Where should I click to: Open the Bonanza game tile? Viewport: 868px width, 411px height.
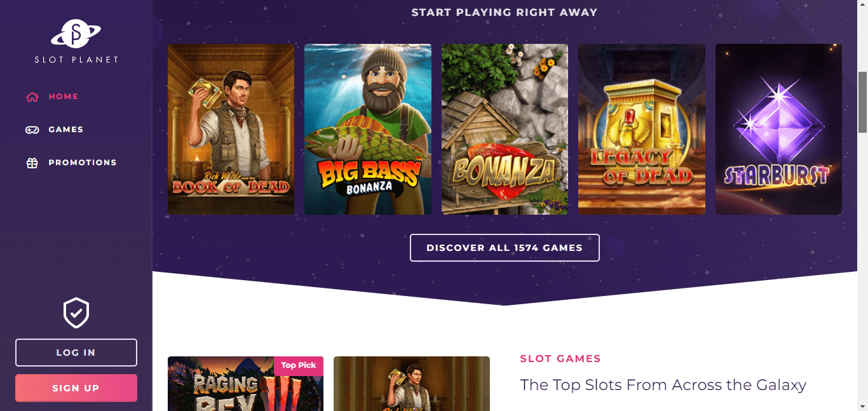[505, 129]
